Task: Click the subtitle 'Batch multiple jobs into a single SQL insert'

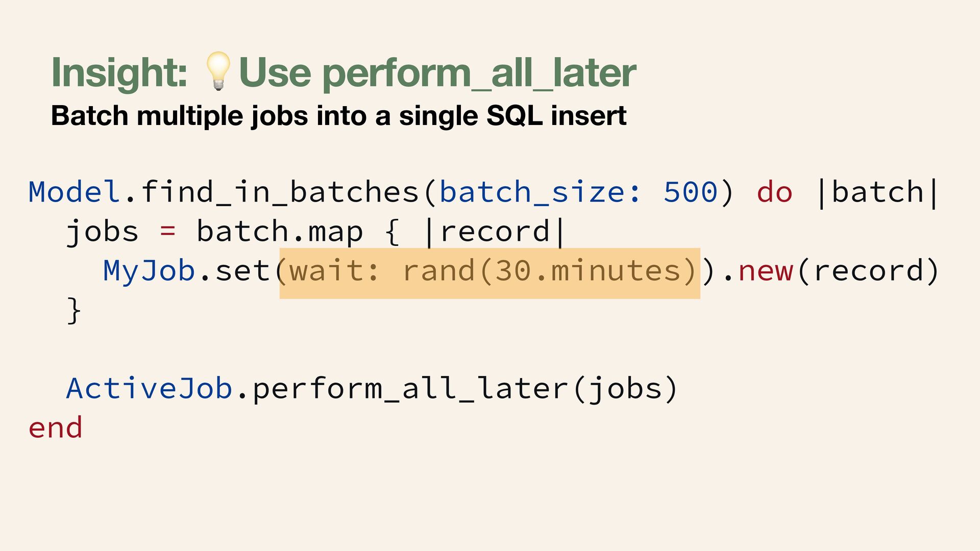Action: [x=338, y=116]
